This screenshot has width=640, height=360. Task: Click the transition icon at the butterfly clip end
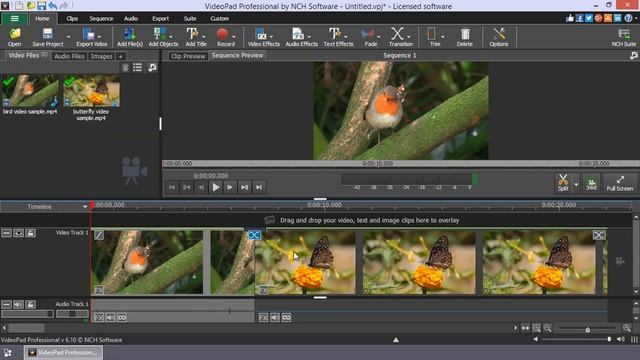[599, 235]
